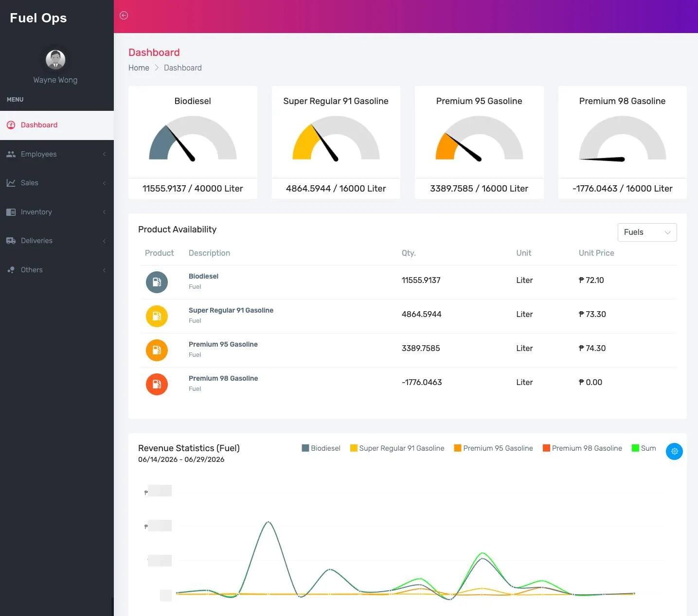Click the Biodiesel gauge meter
This screenshot has width=698, height=616.
point(193,138)
